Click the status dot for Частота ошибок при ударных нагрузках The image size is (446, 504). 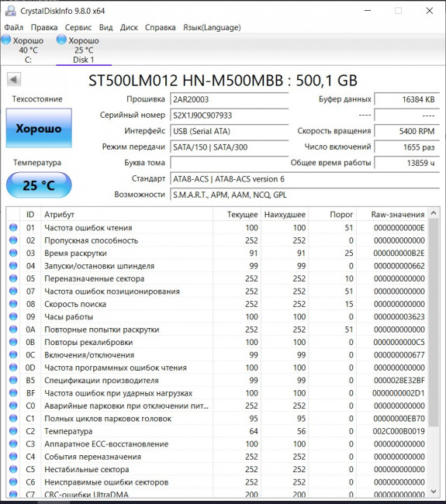pos(13,393)
